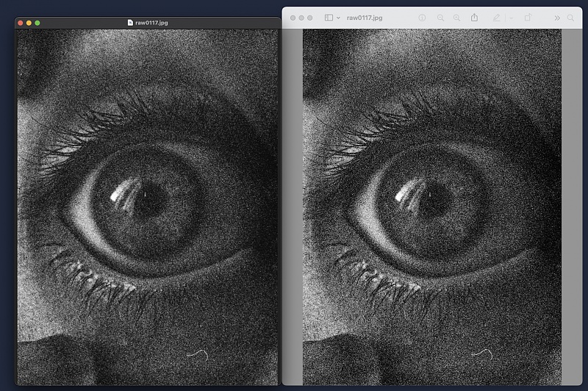
Task: Close the dark window with the red button
Action: (x=21, y=23)
